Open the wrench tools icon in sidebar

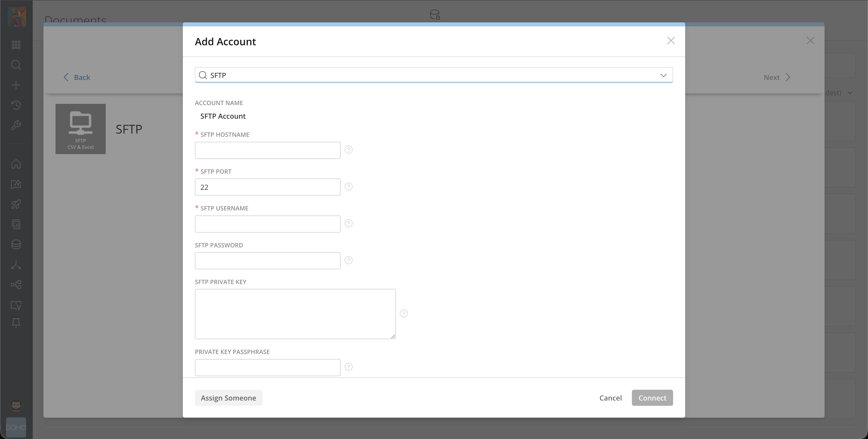tap(16, 125)
